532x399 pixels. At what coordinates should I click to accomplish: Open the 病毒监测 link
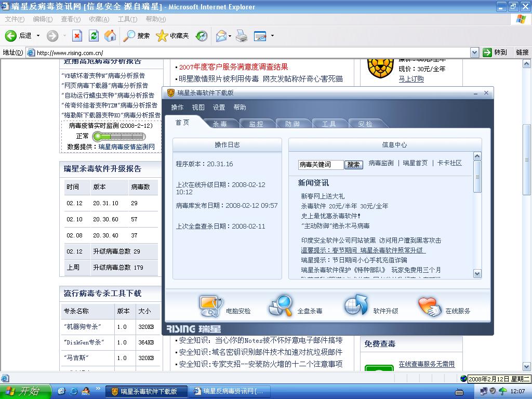381,163
